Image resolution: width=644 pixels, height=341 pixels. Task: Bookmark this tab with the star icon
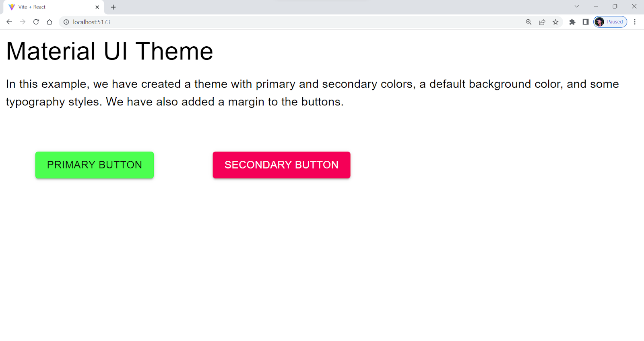point(555,22)
